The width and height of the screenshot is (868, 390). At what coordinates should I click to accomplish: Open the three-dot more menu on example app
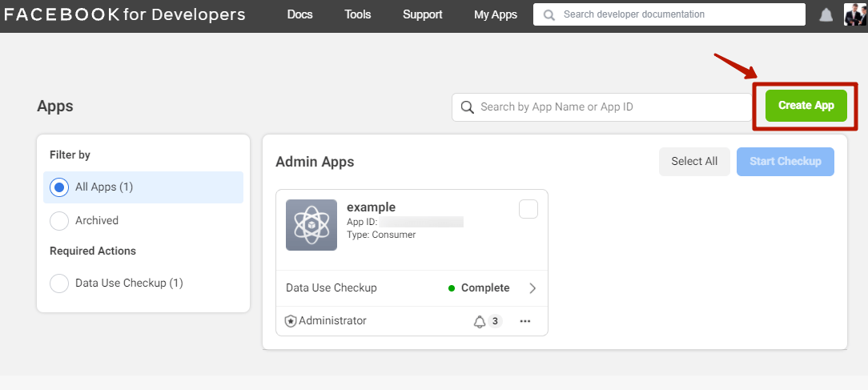[x=525, y=321]
